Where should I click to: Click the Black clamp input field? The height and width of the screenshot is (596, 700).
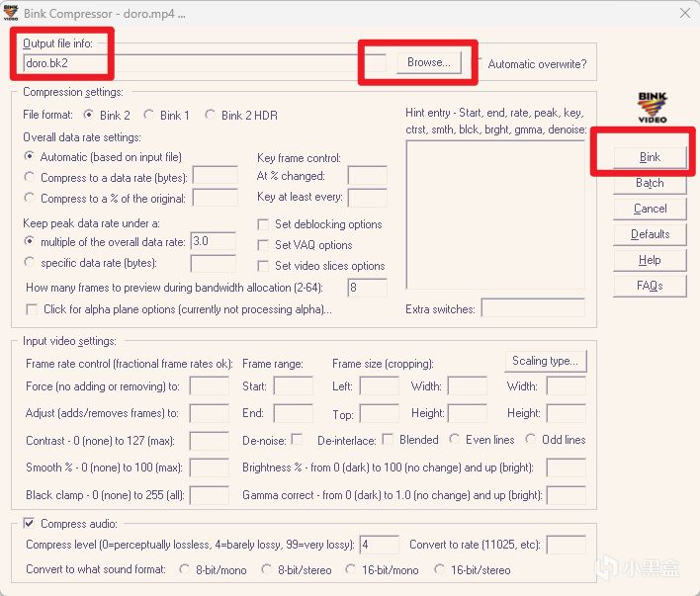coord(209,495)
